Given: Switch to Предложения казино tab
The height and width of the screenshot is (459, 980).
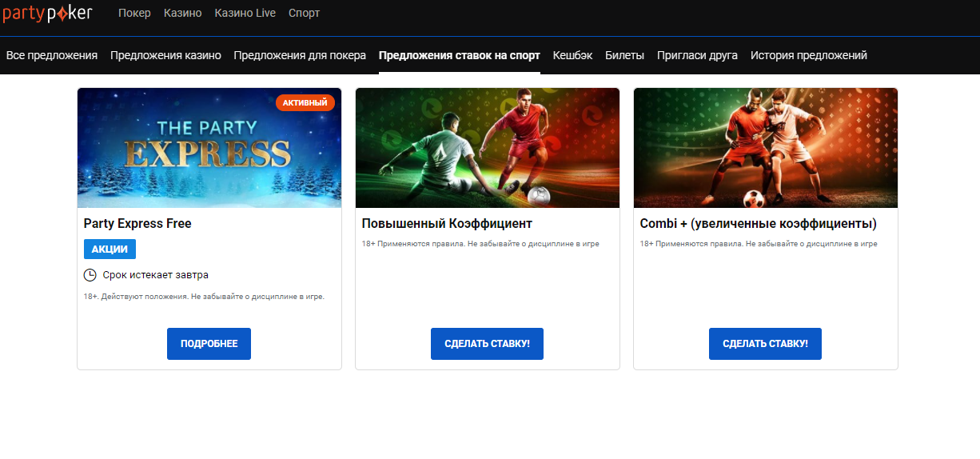Looking at the screenshot, I should (165, 55).
